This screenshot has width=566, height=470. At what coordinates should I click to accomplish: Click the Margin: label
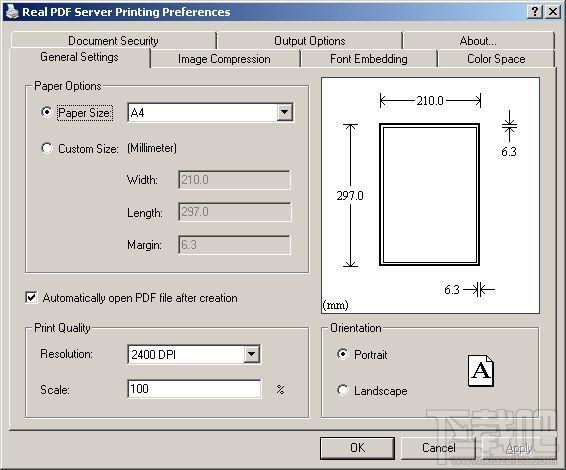tap(144, 245)
